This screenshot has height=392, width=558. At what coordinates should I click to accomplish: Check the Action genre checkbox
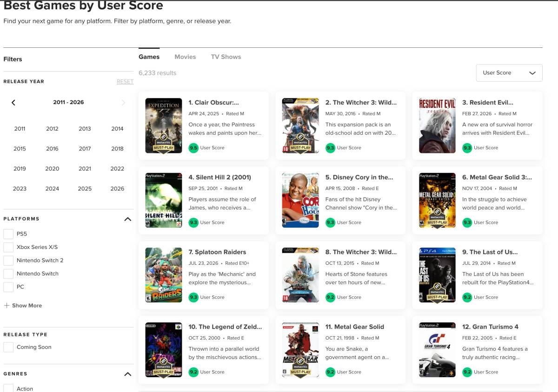coord(8,388)
